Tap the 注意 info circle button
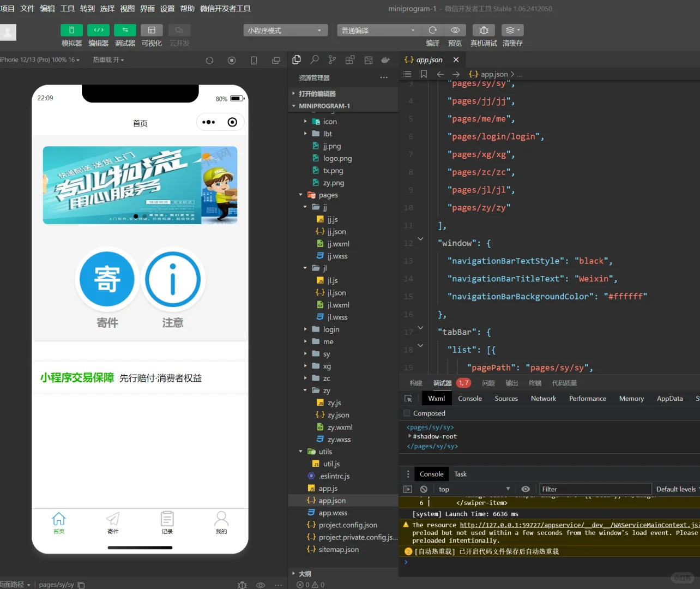 173,279
